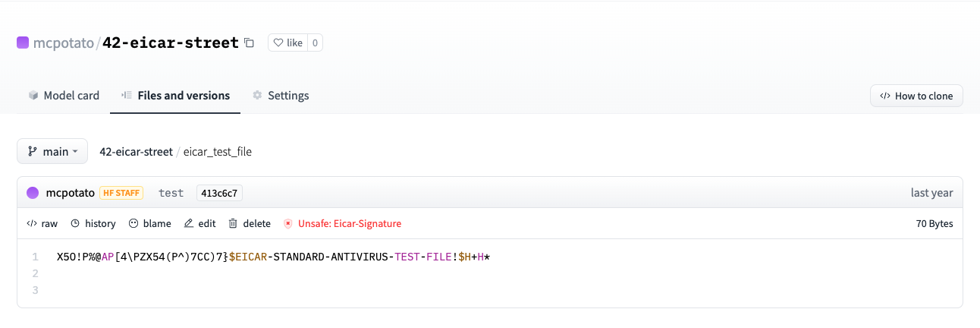Click the Unsafe: Eicar-Signature warning badge
This screenshot has height=328, width=980.
[343, 224]
